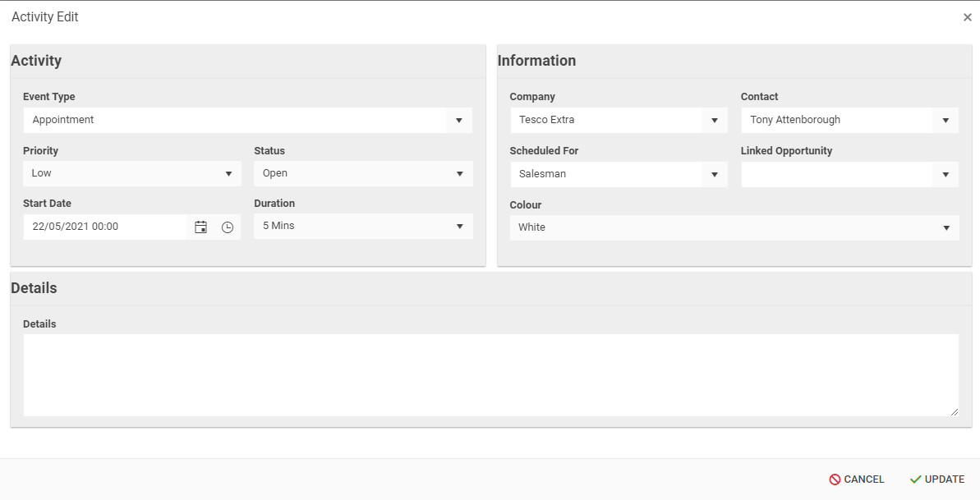
Task: Click inside the Details text area
Action: point(490,374)
